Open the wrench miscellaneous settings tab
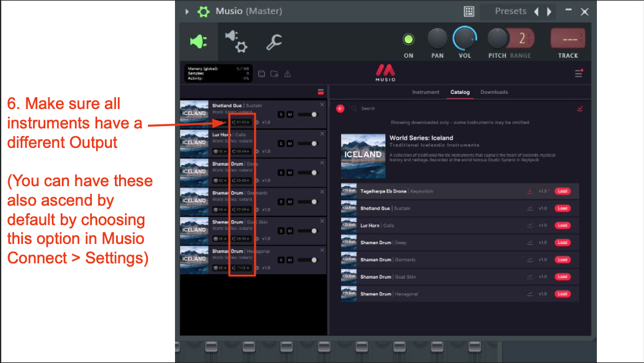The width and height of the screenshot is (644, 363). pyautogui.click(x=274, y=41)
